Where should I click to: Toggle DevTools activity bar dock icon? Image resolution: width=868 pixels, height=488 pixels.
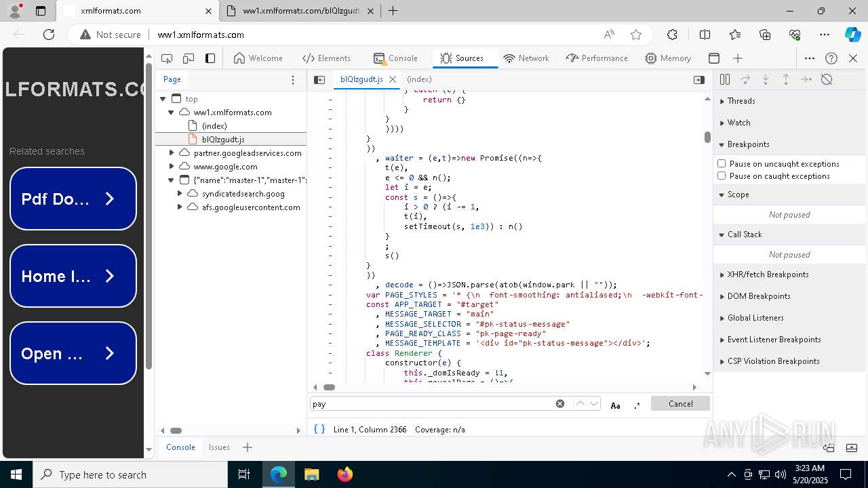point(210,58)
